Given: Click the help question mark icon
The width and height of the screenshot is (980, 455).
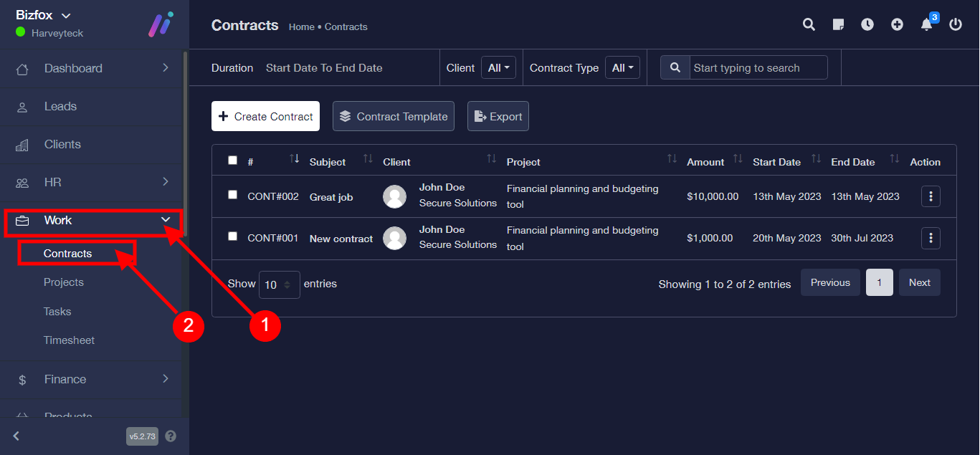Looking at the screenshot, I should (x=171, y=436).
